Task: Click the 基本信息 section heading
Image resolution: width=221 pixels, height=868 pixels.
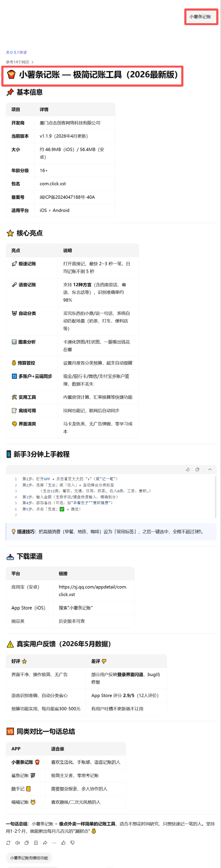Action: click(x=25, y=92)
